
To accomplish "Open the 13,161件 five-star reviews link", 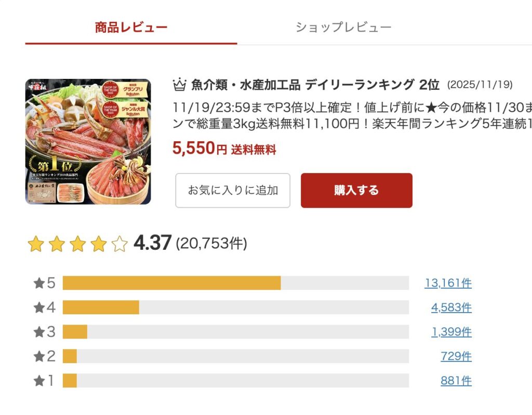I will [448, 283].
